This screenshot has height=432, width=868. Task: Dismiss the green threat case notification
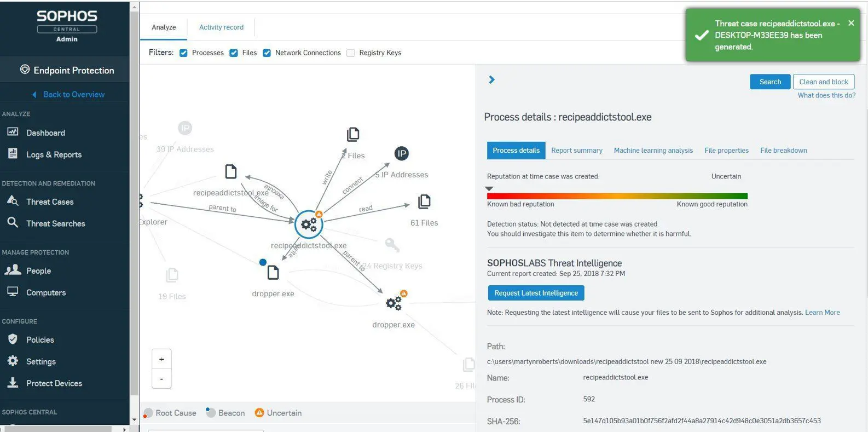pyautogui.click(x=851, y=23)
